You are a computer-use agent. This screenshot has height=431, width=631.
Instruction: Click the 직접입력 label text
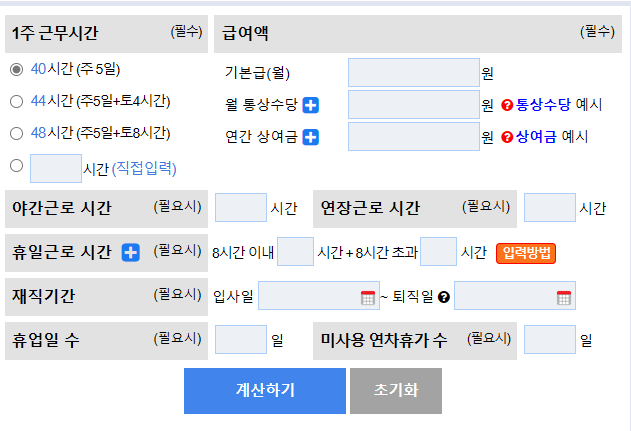tap(144, 168)
